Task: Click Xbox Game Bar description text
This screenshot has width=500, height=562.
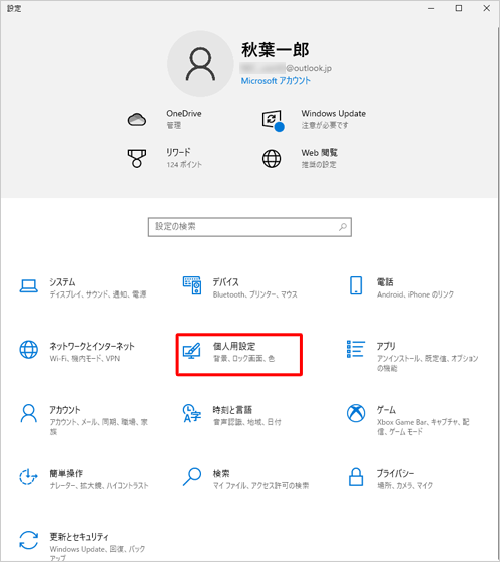Action: click(423, 427)
